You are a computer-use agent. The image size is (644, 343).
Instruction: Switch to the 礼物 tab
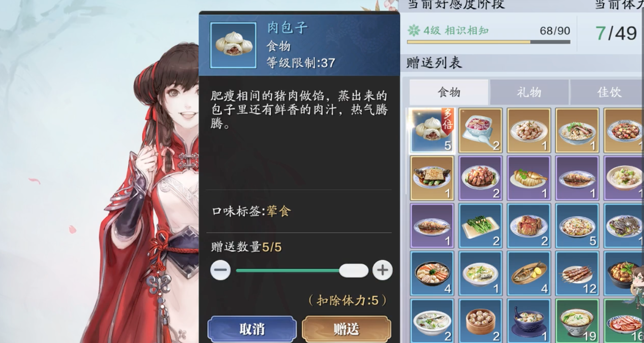[x=529, y=92]
